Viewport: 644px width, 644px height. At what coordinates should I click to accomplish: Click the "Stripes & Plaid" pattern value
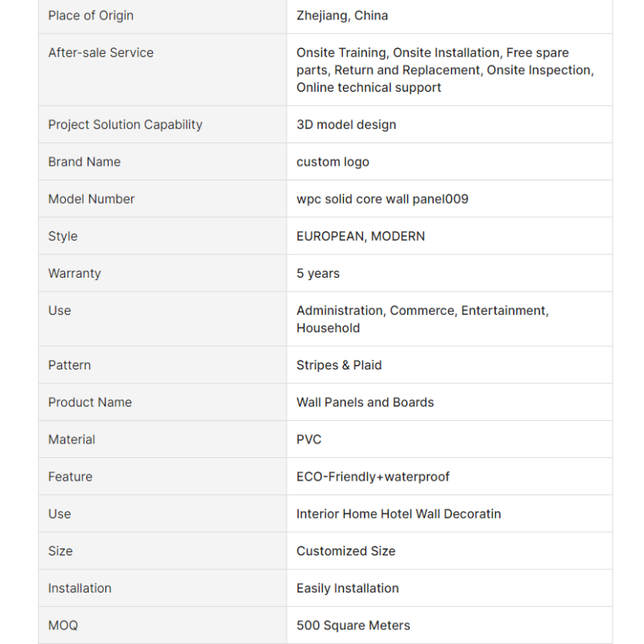tap(339, 365)
